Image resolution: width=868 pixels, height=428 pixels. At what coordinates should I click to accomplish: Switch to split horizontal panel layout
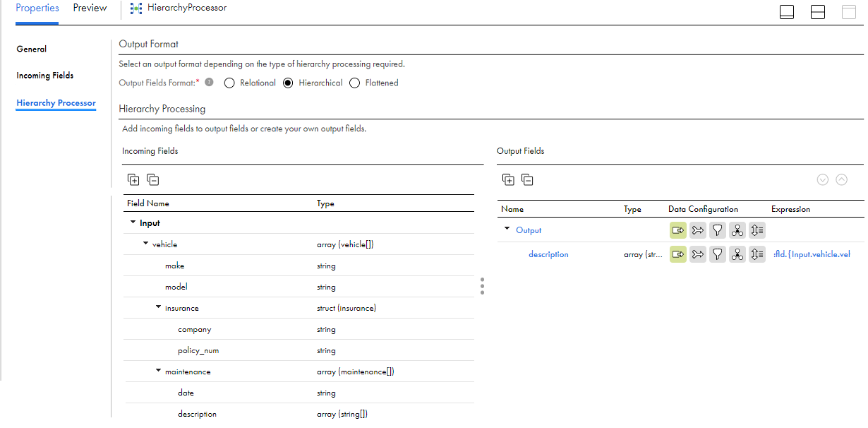[818, 12]
